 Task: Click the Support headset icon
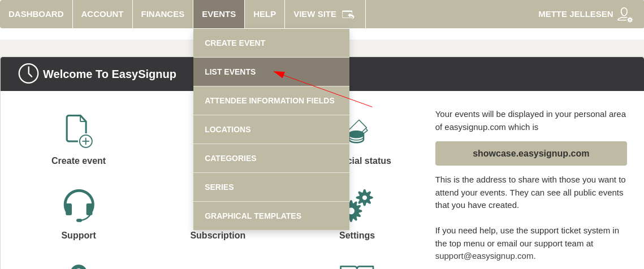tap(79, 206)
